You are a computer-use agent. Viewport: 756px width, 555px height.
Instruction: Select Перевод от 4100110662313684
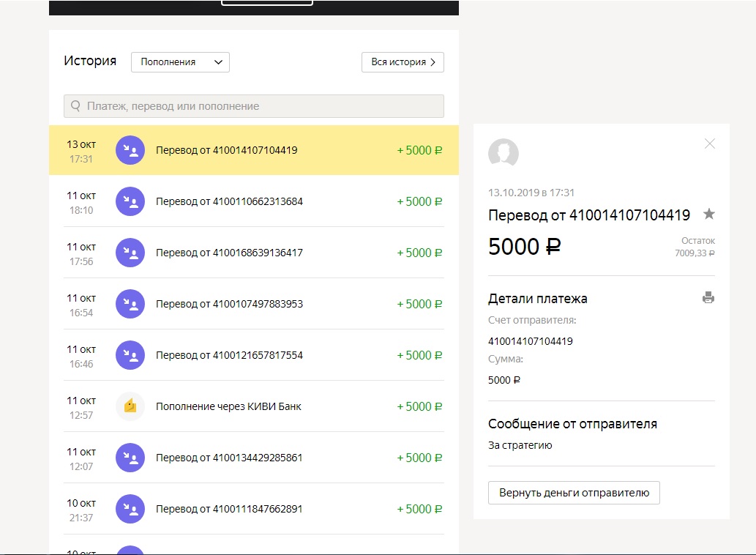254,201
